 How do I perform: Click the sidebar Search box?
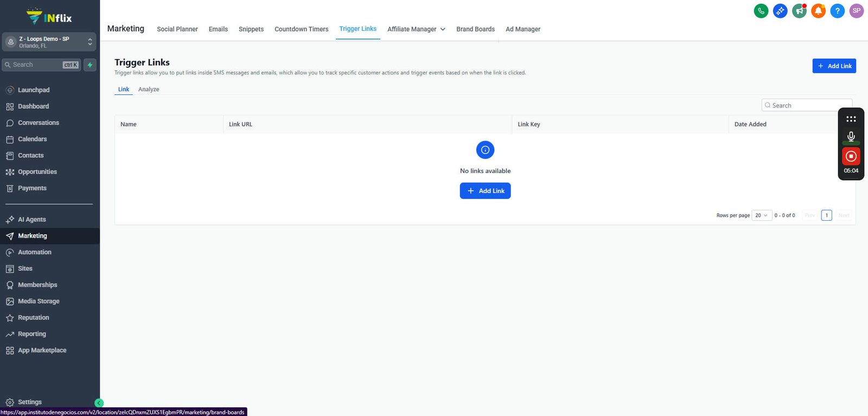[x=41, y=65]
